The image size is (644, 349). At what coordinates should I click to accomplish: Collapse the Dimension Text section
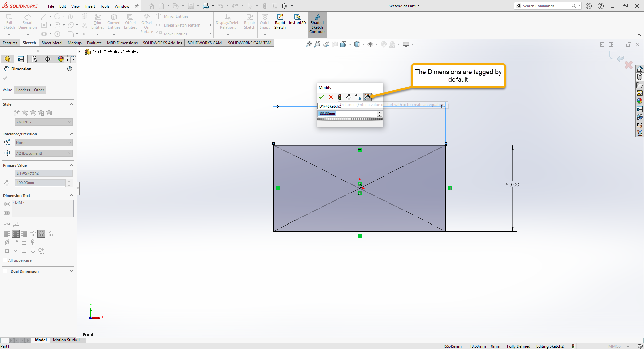71,196
